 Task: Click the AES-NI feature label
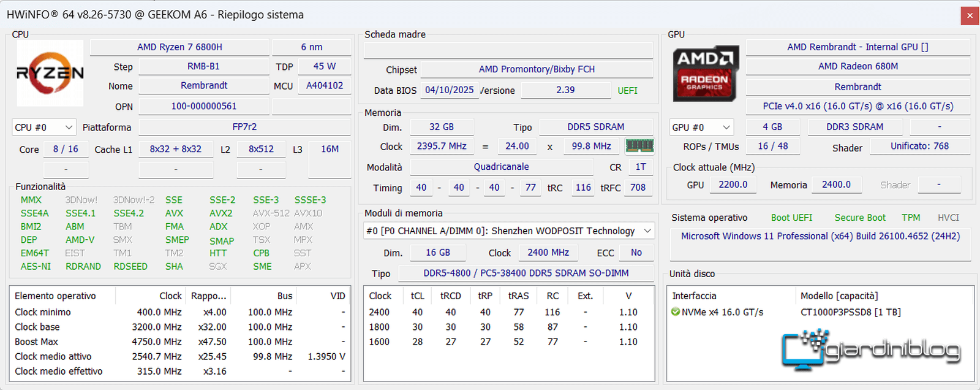(36, 267)
